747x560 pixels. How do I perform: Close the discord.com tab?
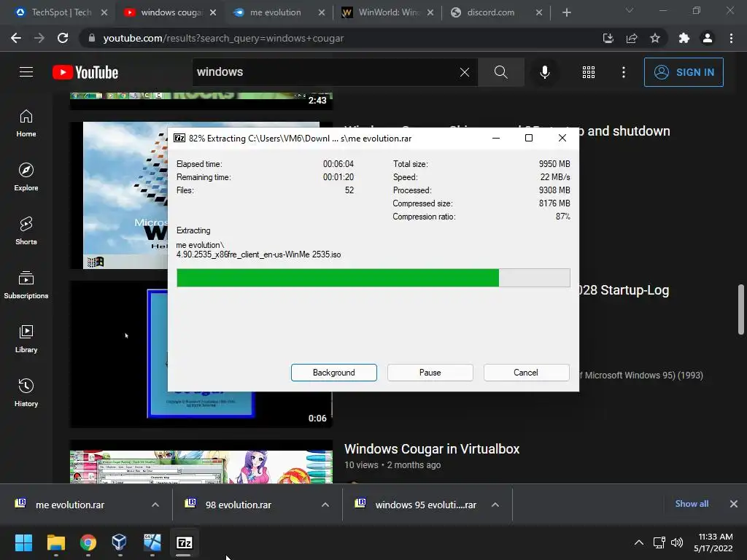(539, 12)
